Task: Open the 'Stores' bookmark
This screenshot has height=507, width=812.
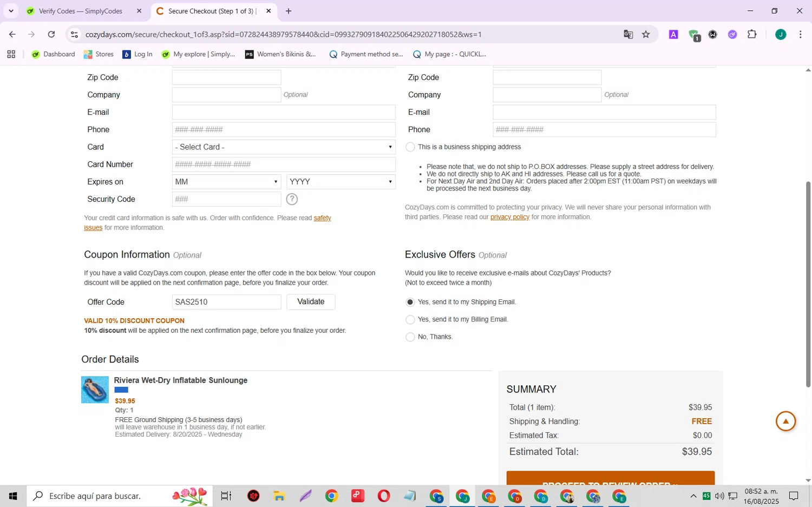Action: tap(99, 54)
